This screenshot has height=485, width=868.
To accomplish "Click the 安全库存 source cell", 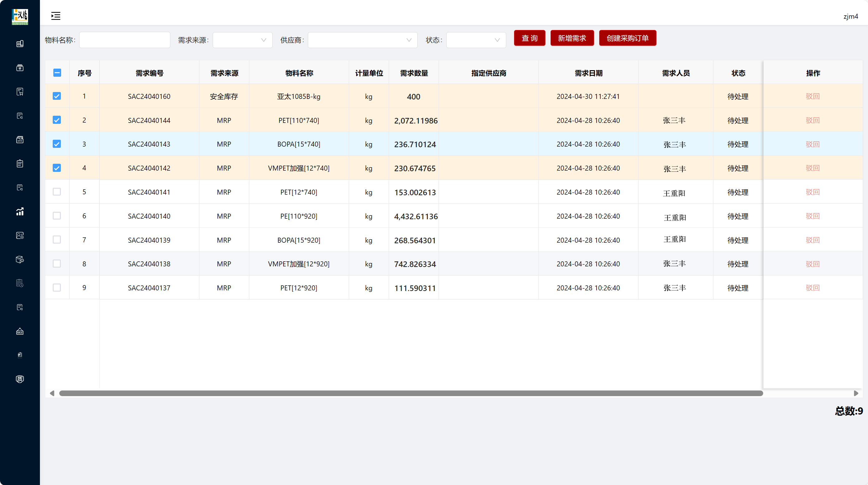I will click(224, 96).
